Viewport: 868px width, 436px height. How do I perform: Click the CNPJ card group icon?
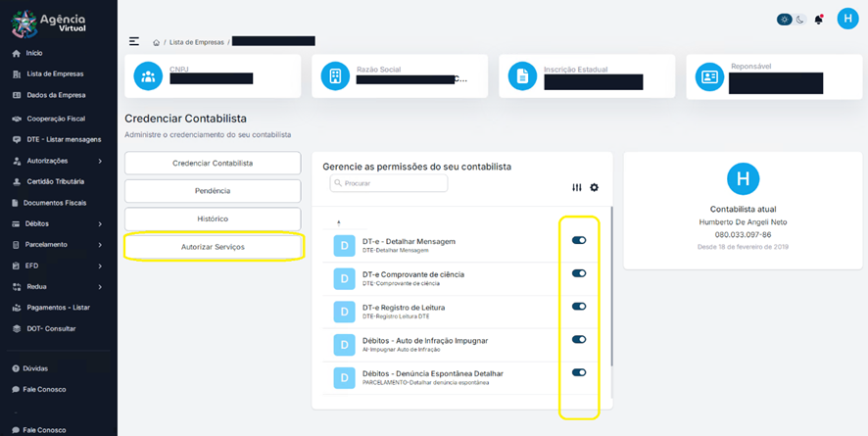[x=149, y=76]
